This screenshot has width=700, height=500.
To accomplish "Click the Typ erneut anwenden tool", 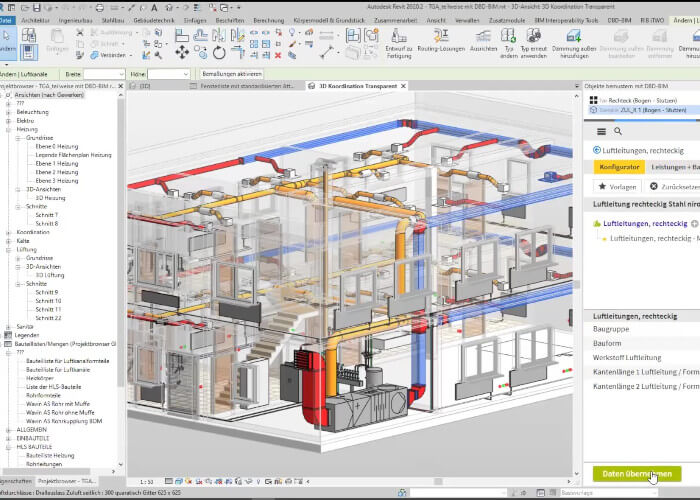I will pyautogui.click(x=533, y=44).
